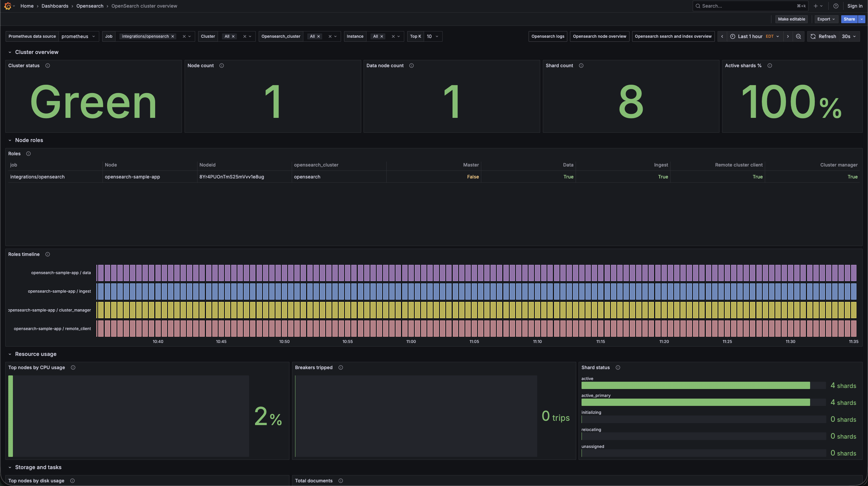This screenshot has width=868, height=486.
Task: Open the Job variable dropdown arrow
Action: click(x=190, y=36)
